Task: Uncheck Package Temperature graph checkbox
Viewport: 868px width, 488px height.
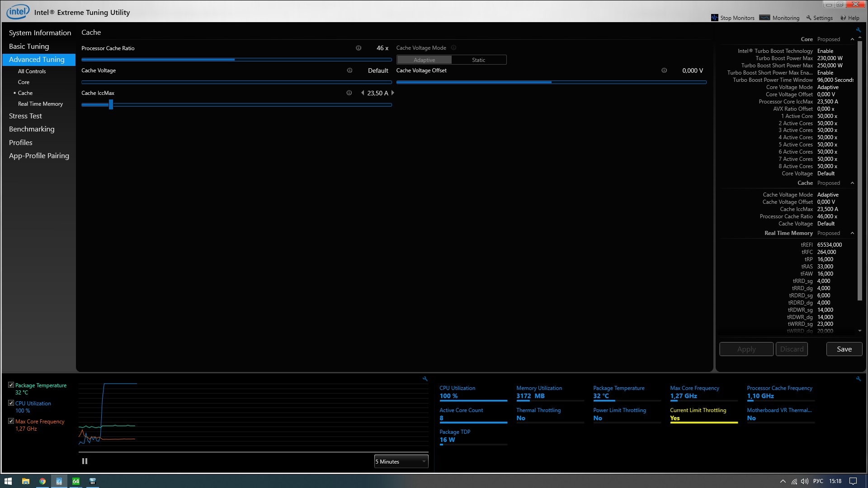Action: tap(11, 385)
